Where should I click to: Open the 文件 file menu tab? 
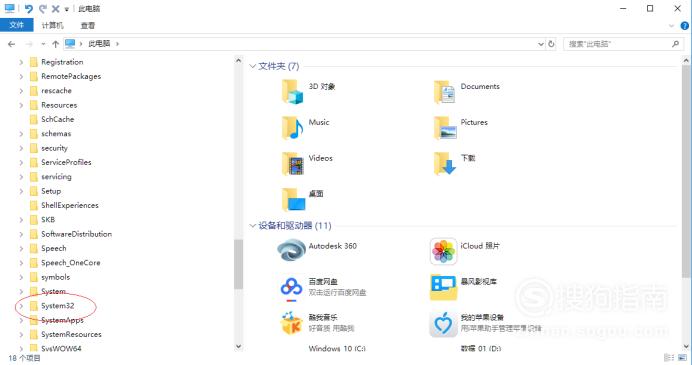(x=16, y=25)
